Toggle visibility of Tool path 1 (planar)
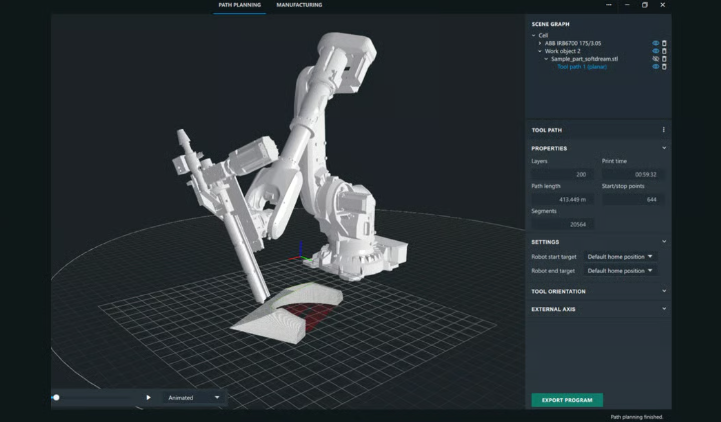Viewport: 721px width, 422px height. pyautogui.click(x=656, y=67)
